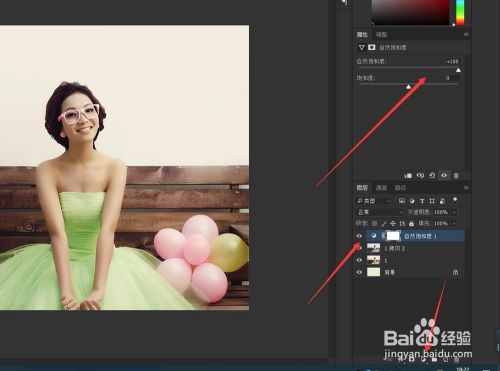The image size is (500, 371).
Task: Filter layers by shape layers icon
Action: 432,201
